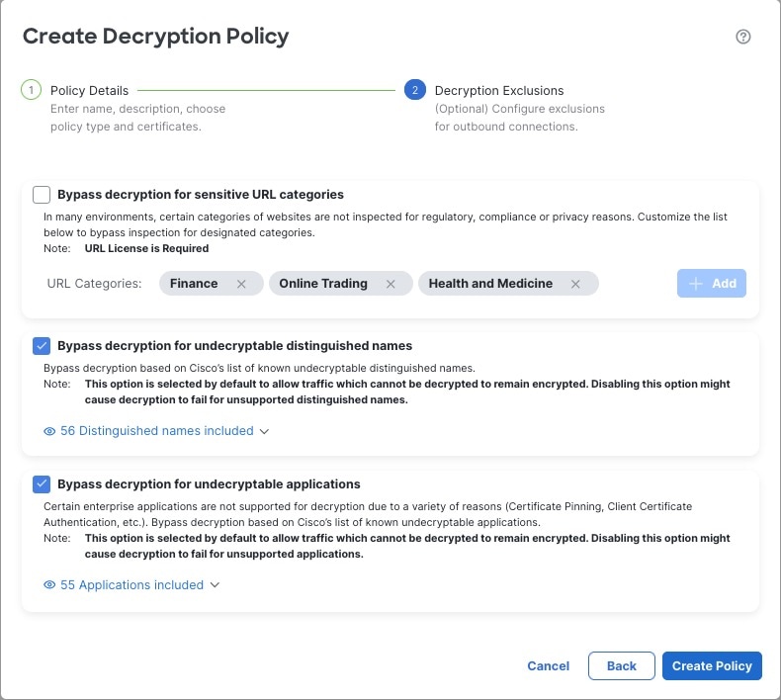Expand the 56 Distinguished names chevron
The image size is (781, 700).
point(265,431)
